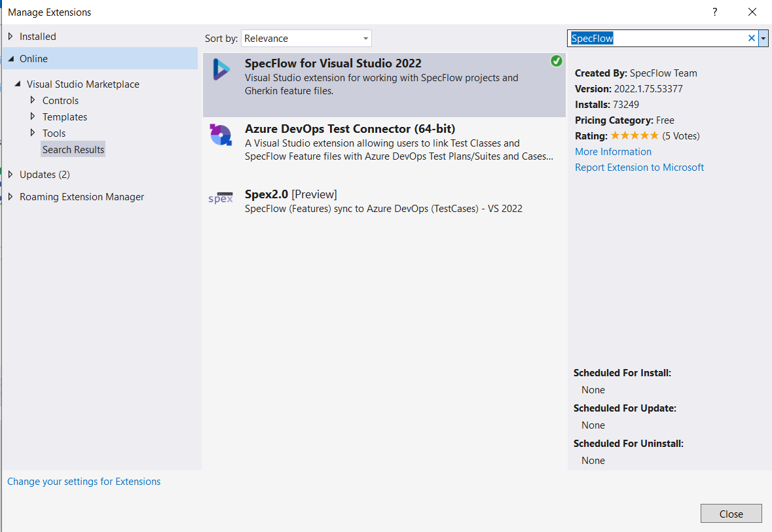This screenshot has height=532, width=772.
Task: Click Report Extension to Microsoft link
Action: 639,168
